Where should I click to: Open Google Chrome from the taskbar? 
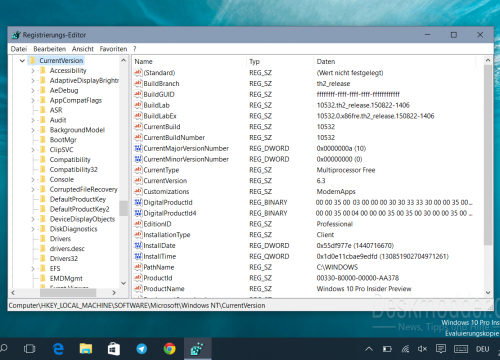169,349
